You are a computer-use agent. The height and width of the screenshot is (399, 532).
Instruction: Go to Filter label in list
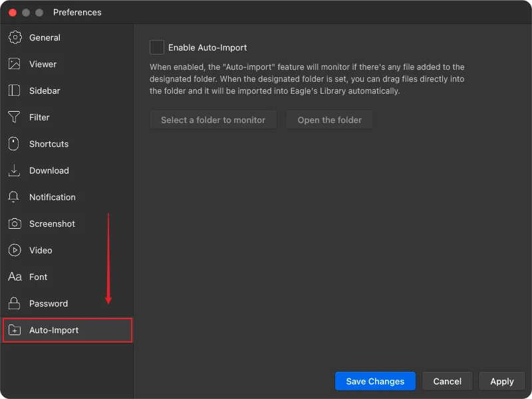click(x=39, y=117)
